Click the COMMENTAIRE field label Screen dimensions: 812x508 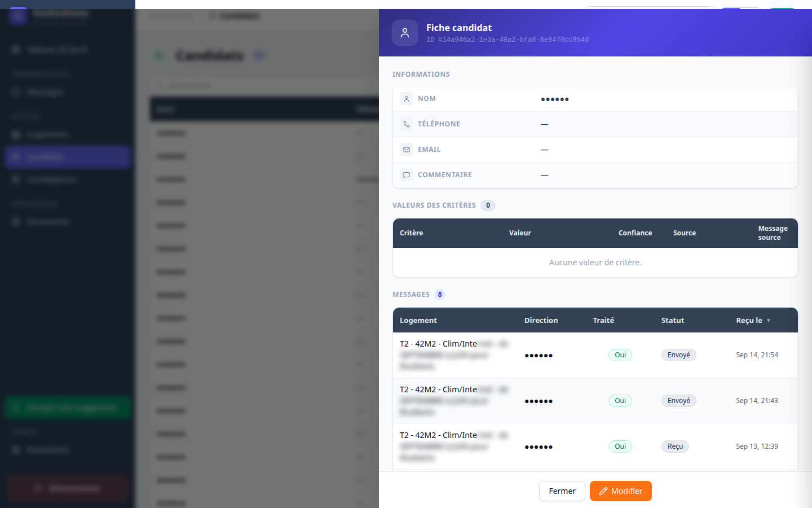(x=445, y=175)
